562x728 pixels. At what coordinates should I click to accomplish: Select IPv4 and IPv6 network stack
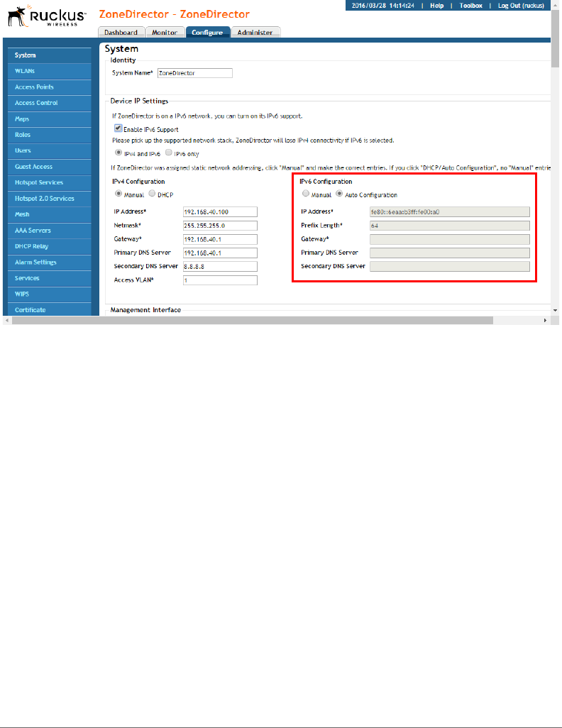coord(119,153)
